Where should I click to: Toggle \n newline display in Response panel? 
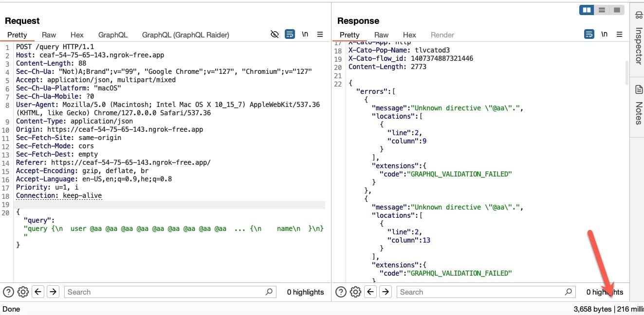[x=604, y=35]
